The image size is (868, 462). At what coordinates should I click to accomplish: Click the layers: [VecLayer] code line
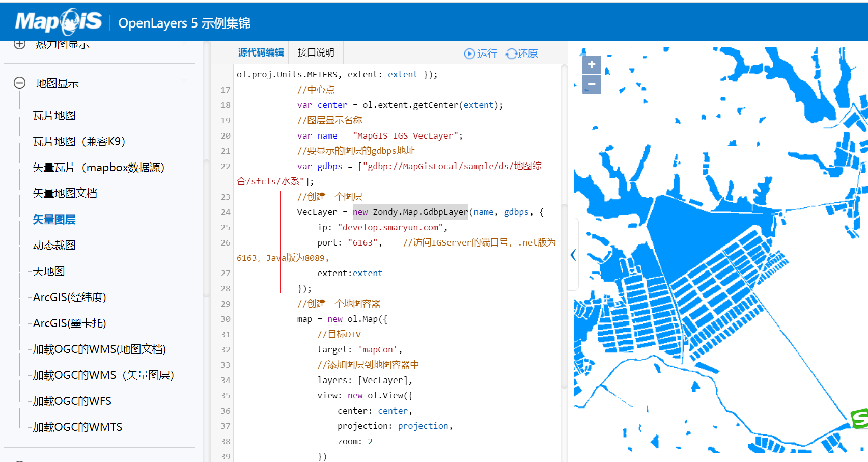[x=365, y=380]
